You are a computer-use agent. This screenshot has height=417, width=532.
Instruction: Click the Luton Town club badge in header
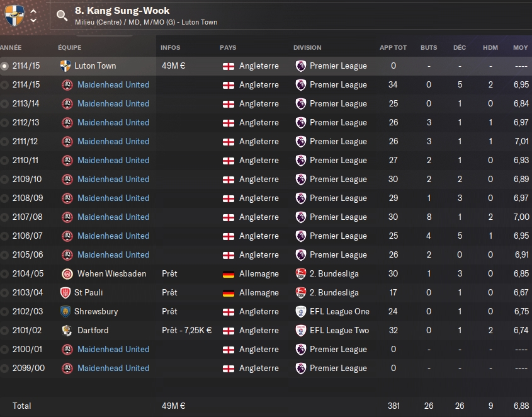14,15
